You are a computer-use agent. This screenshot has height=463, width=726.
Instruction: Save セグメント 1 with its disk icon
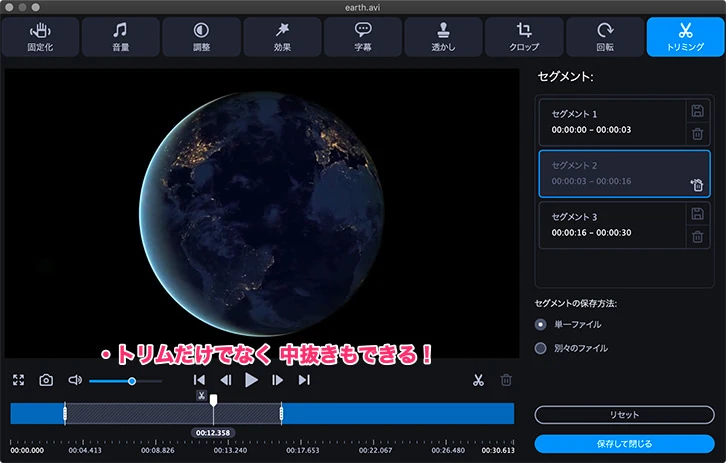coord(697,111)
